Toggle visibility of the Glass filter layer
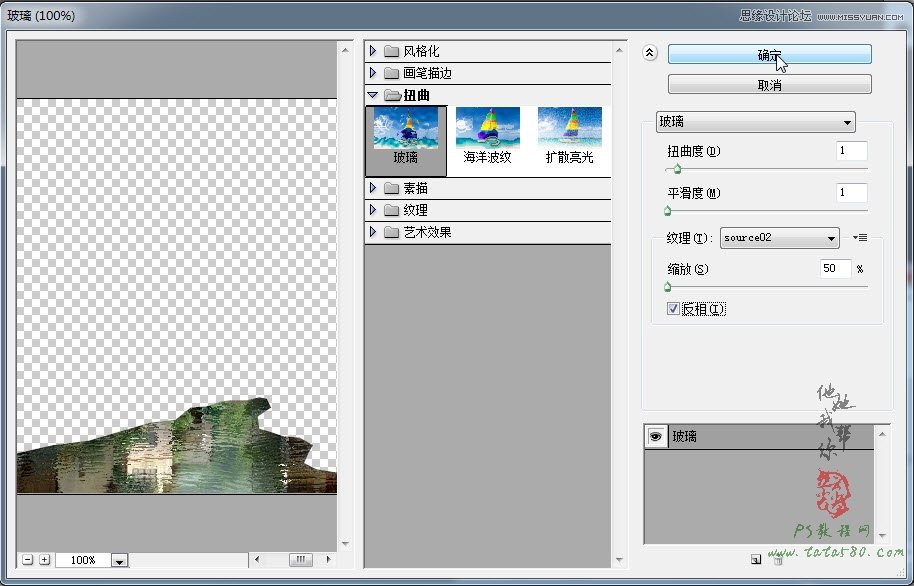Image resolution: width=914 pixels, height=586 pixels. tap(654, 435)
